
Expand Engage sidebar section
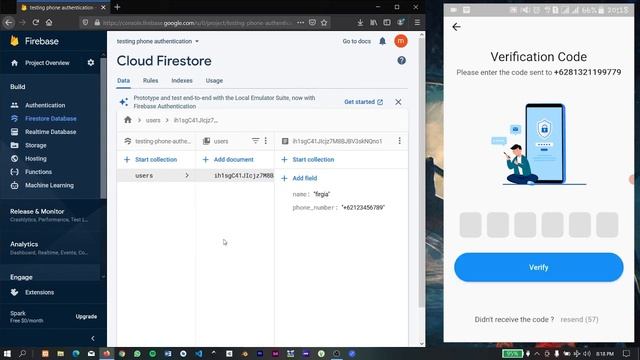coord(21,277)
